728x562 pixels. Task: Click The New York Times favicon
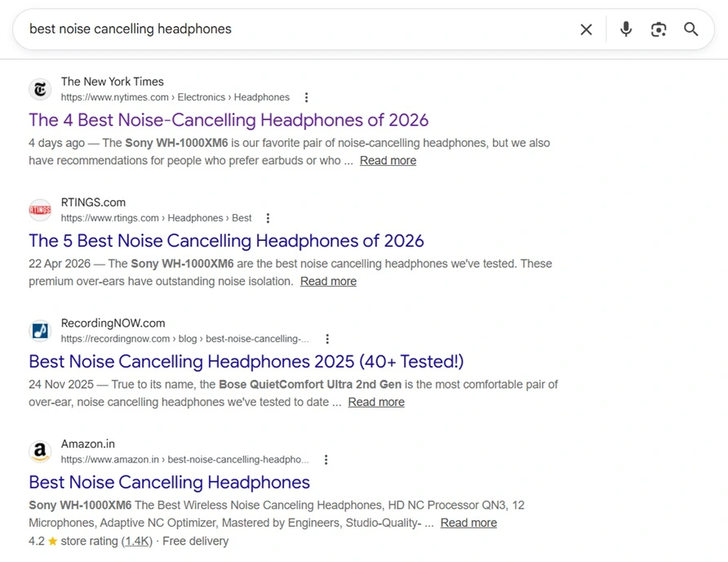[x=40, y=89]
